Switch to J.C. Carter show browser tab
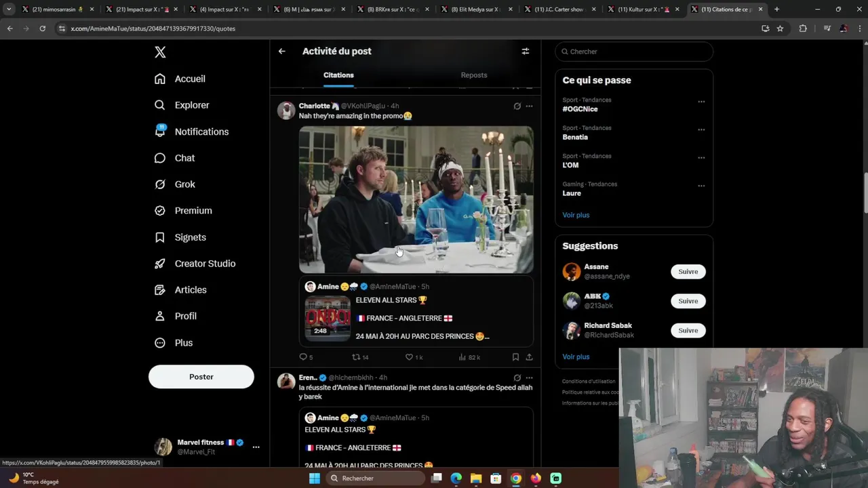 559,9
